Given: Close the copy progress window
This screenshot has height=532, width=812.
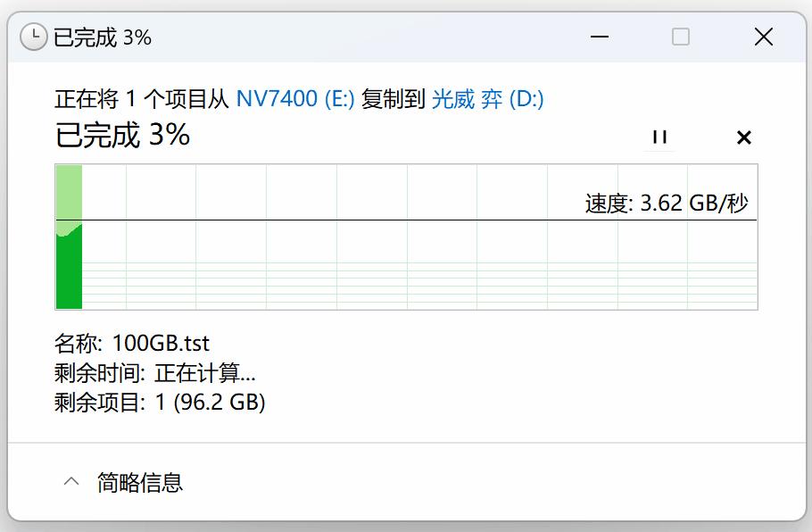Looking at the screenshot, I should tap(764, 37).
